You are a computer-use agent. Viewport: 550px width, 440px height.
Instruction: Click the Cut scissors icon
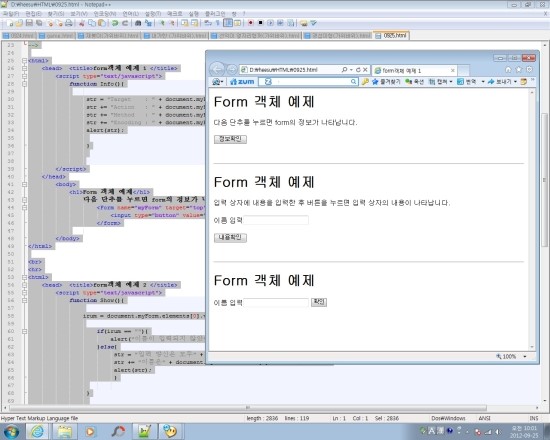[82, 23]
